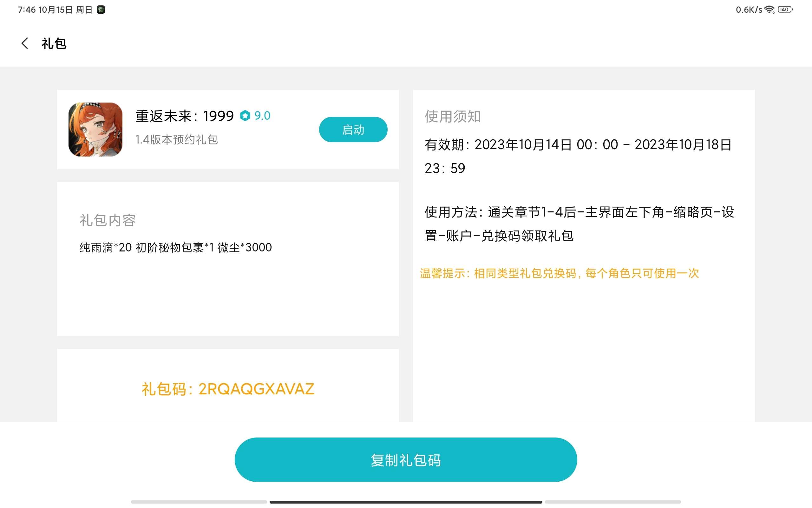Tap the back arrow icon
Image resolution: width=812 pixels, height=508 pixels.
(x=25, y=43)
